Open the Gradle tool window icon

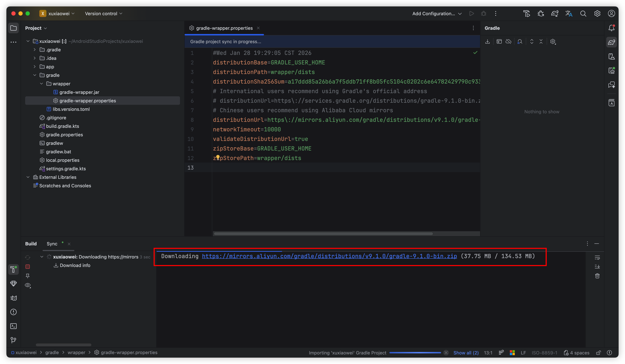coord(611,42)
